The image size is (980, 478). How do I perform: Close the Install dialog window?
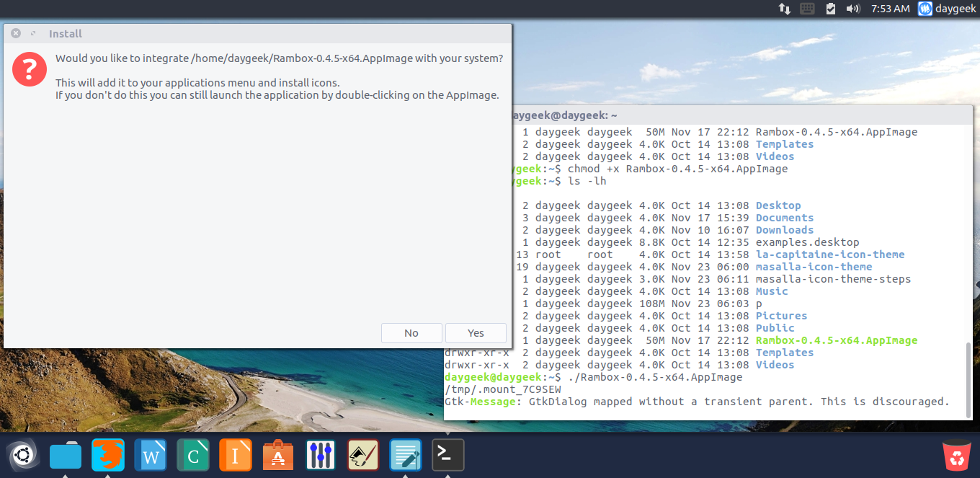coord(16,33)
